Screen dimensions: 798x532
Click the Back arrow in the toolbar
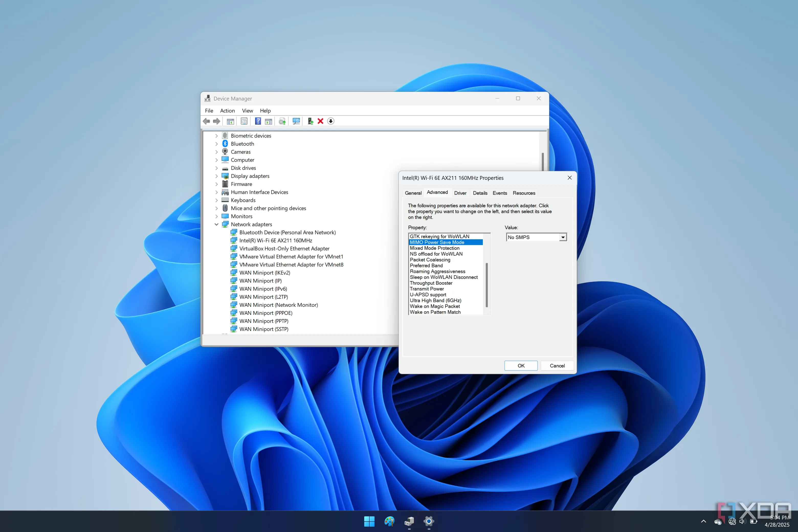(x=206, y=121)
